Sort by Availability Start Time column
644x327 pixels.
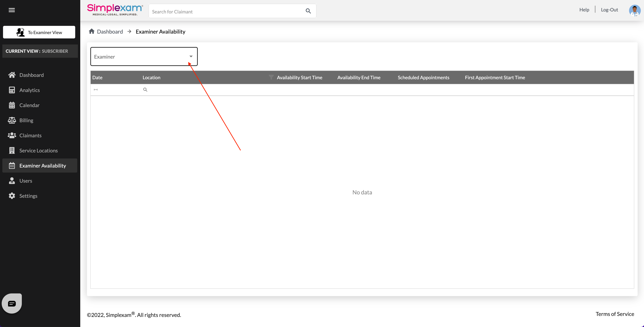[x=299, y=78]
